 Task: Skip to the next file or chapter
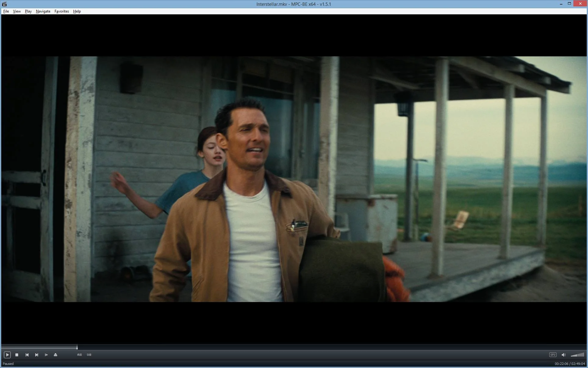coord(37,355)
